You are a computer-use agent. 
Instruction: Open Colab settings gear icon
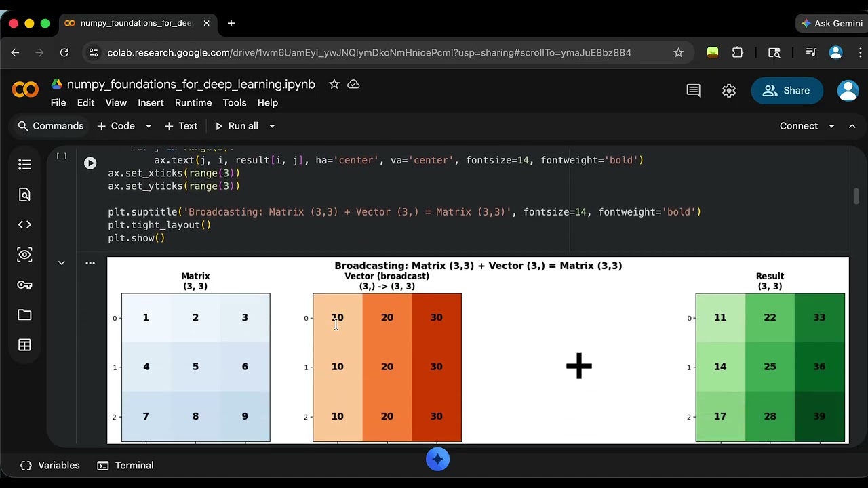coord(729,91)
